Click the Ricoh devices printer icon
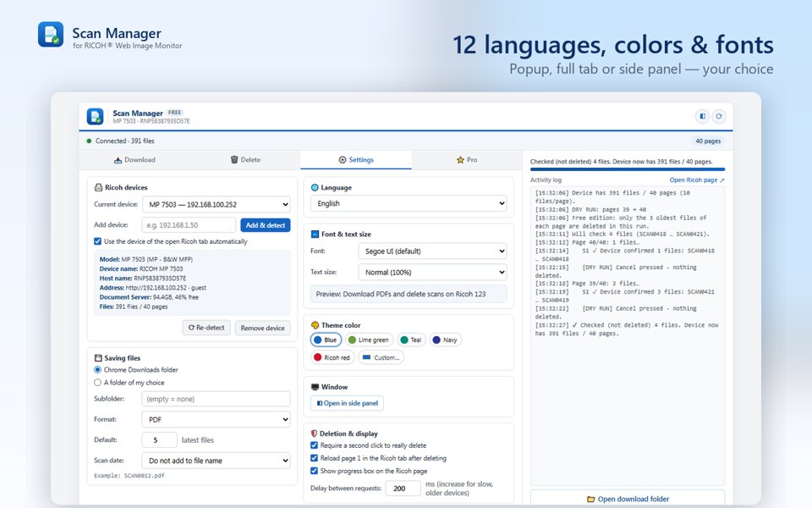812x508 pixels. pos(98,188)
